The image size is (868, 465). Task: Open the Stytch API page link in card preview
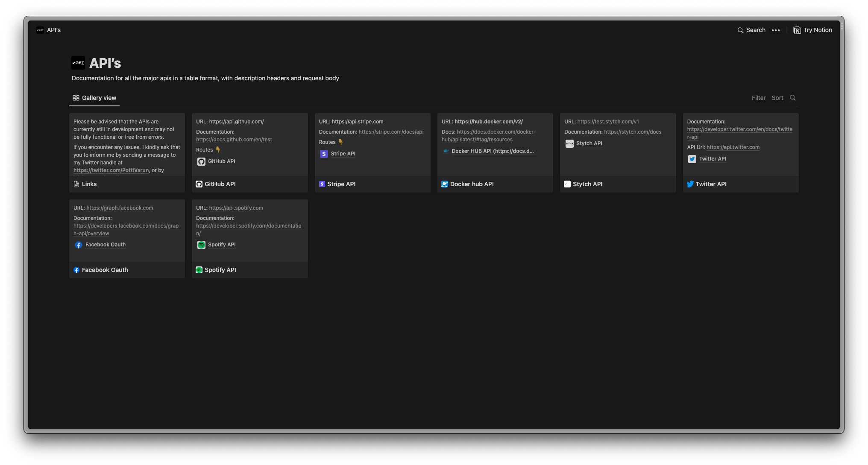[x=589, y=143]
